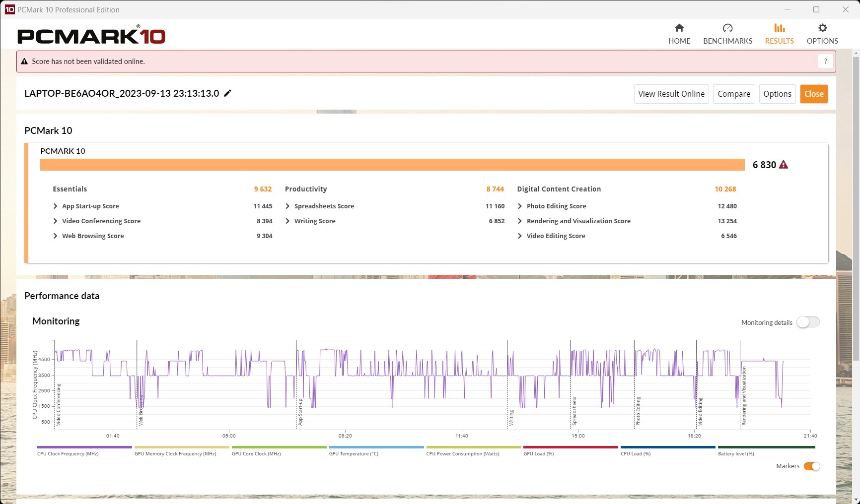Click the Productivity heading
This screenshot has width=860, height=504.
(306, 189)
